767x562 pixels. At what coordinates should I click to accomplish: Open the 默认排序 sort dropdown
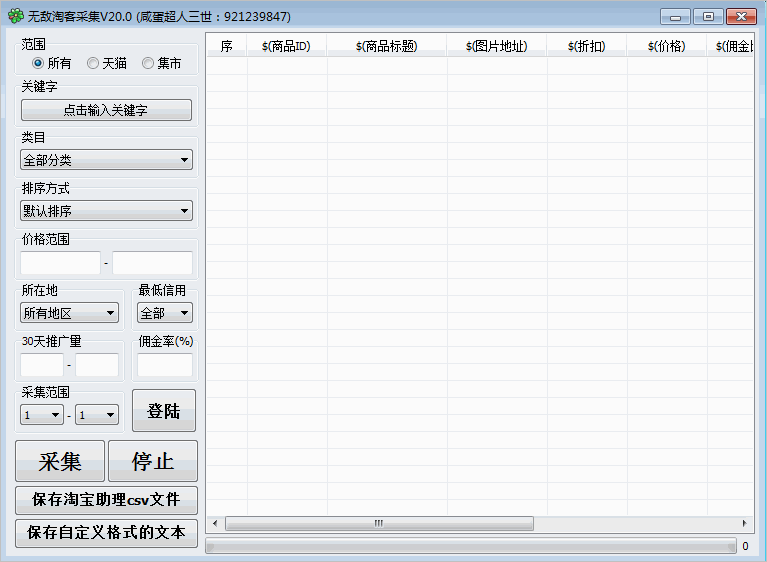(106, 211)
